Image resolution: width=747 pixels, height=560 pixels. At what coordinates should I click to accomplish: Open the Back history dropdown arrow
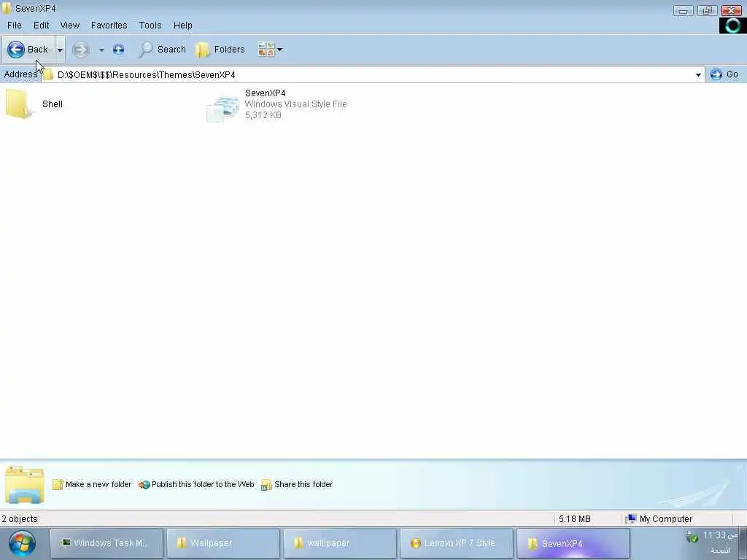[x=60, y=50]
